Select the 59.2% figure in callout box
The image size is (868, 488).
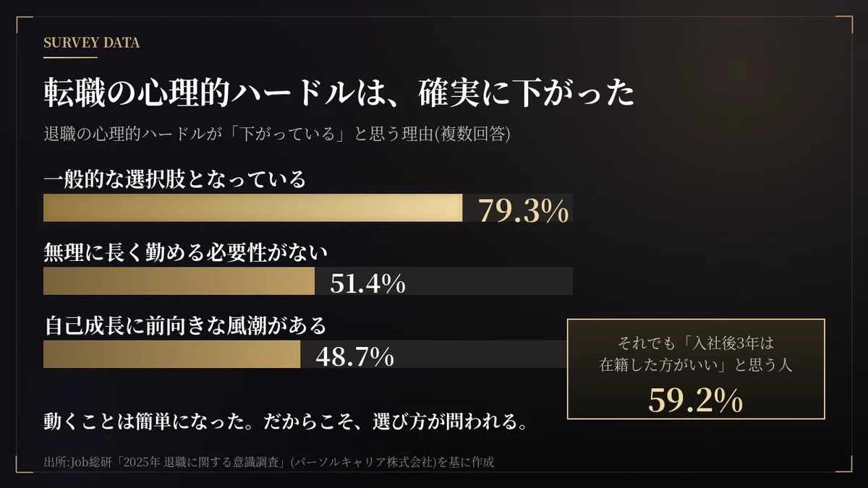click(696, 400)
